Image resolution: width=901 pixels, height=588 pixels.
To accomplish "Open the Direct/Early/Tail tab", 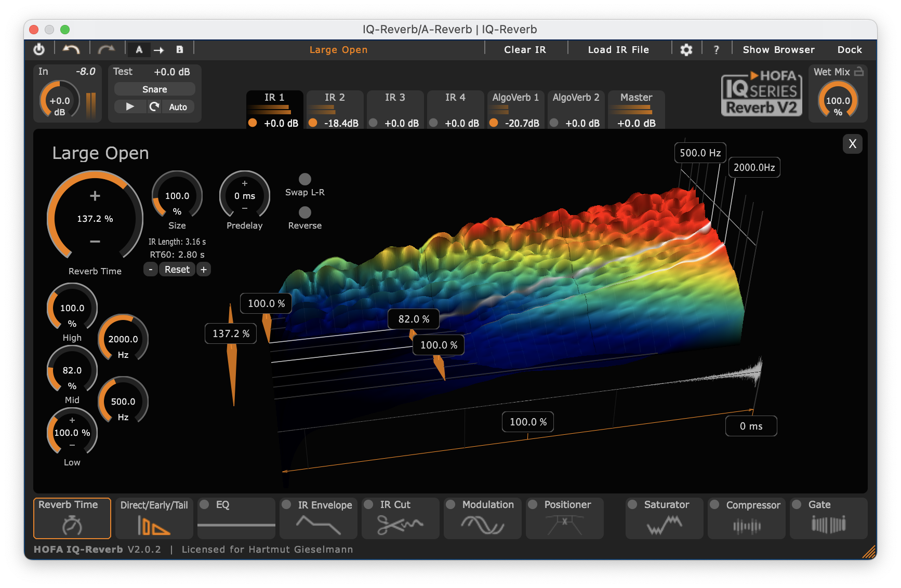I will click(154, 518).
